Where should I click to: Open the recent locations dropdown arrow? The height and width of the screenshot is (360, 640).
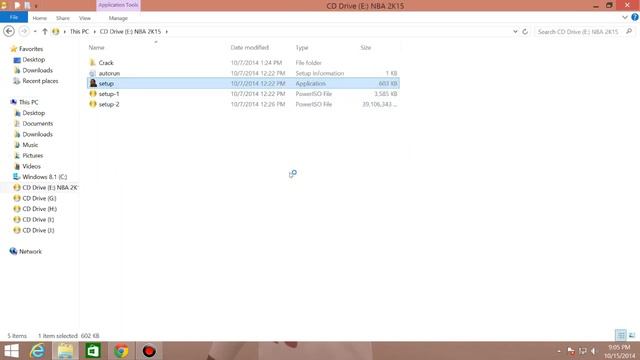35,31
